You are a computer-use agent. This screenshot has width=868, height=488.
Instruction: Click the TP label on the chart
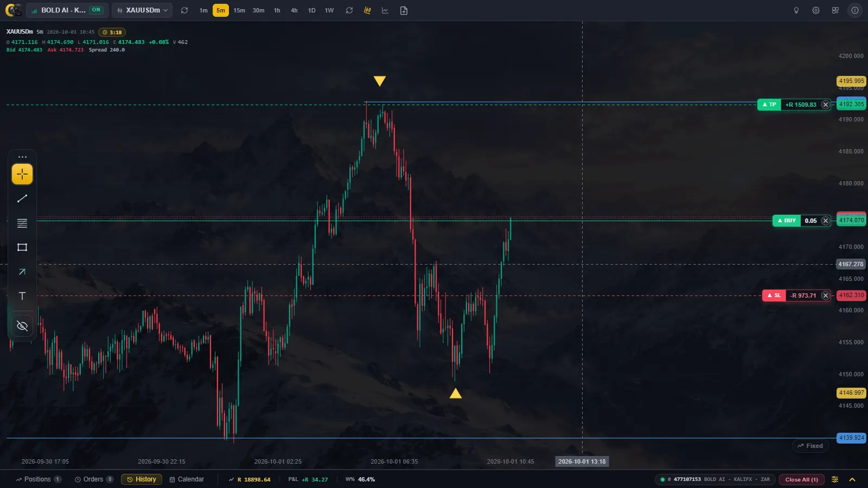[769, 105]
